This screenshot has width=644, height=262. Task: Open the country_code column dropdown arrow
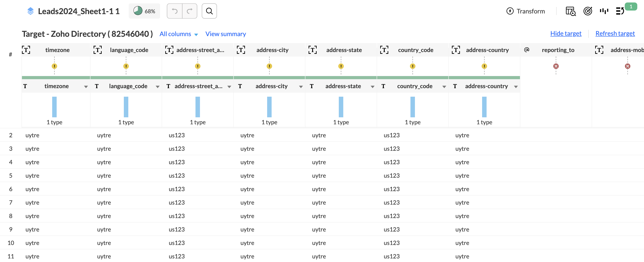(x=444, y=87)
